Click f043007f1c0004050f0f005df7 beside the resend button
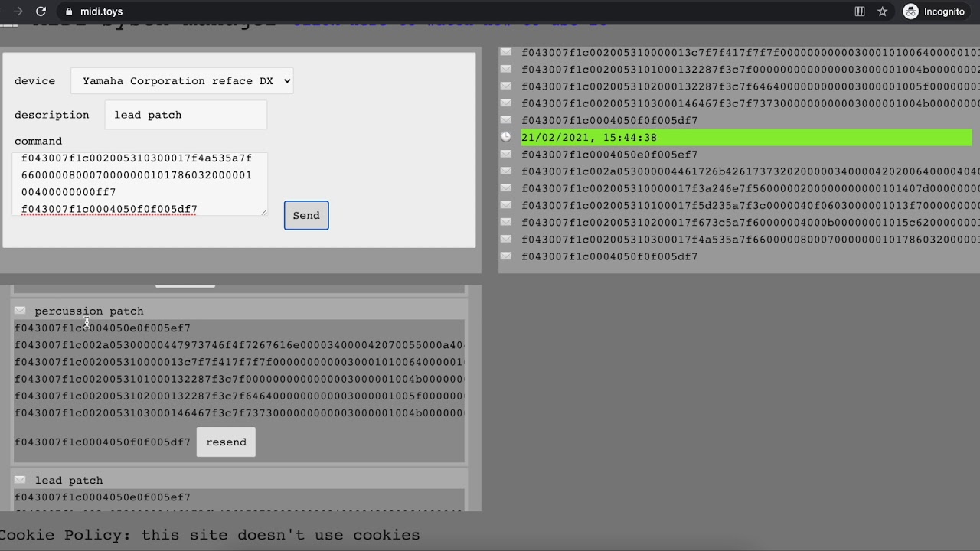Viewport: 980px width, 551px height. pos(103,442)
